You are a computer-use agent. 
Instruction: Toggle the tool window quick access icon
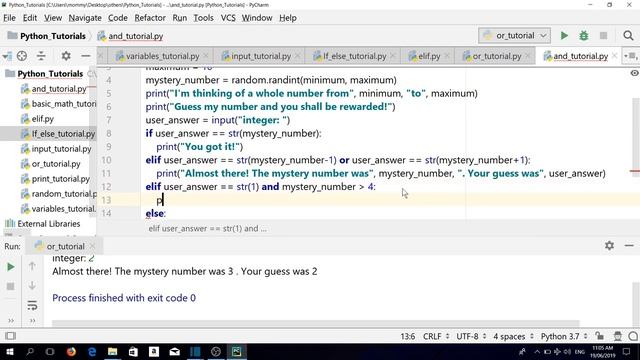click(x=11, y=336)
